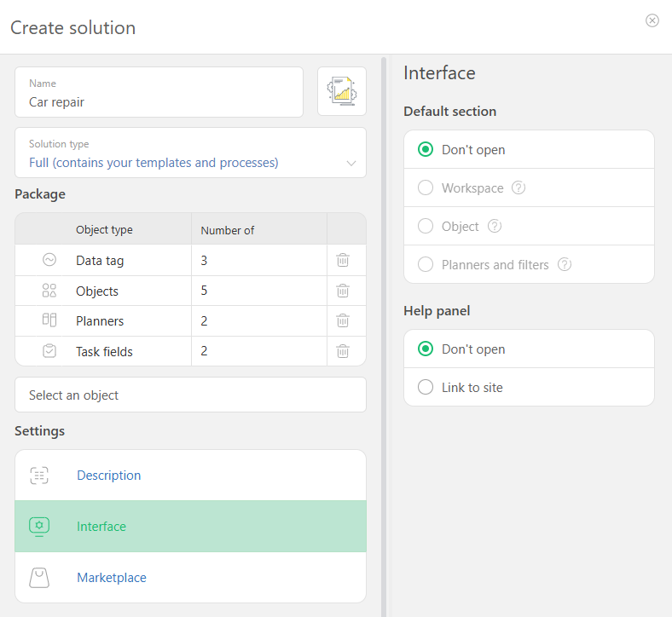The image size is (672, 617).
Task: Show help tooltip icon beside Object
Action: pyautogui.click(x=495, y=226)
